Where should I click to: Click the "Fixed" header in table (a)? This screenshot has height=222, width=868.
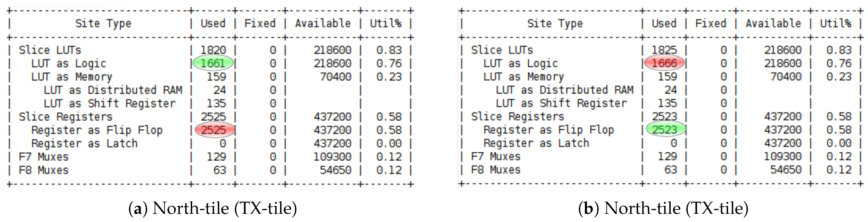[x=260, y=23]
